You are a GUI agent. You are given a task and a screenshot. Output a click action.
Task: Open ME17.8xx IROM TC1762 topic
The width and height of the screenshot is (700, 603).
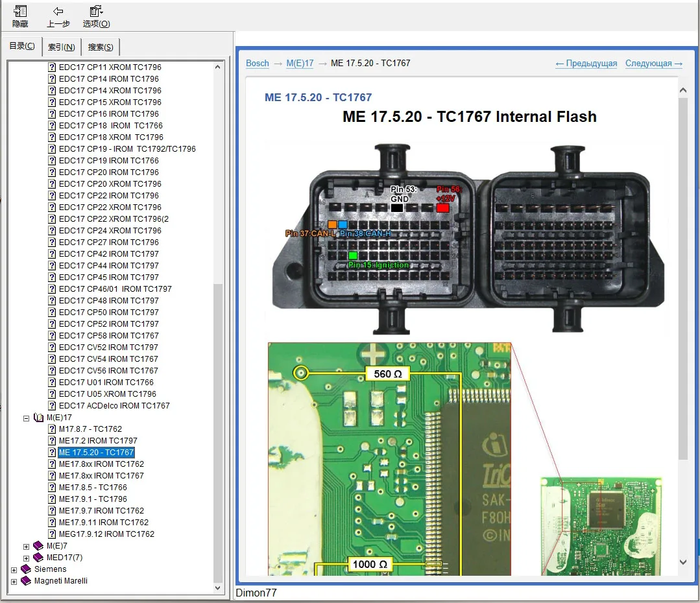(x=101, y=464)
